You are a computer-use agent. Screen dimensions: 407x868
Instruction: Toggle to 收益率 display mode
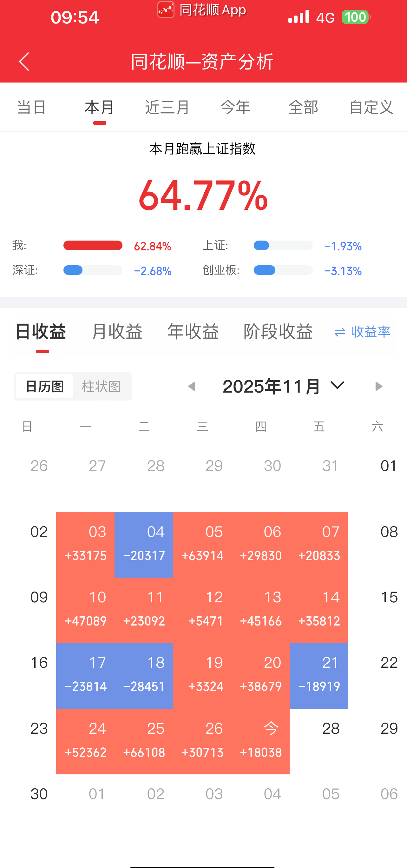(x=371, y=332)
